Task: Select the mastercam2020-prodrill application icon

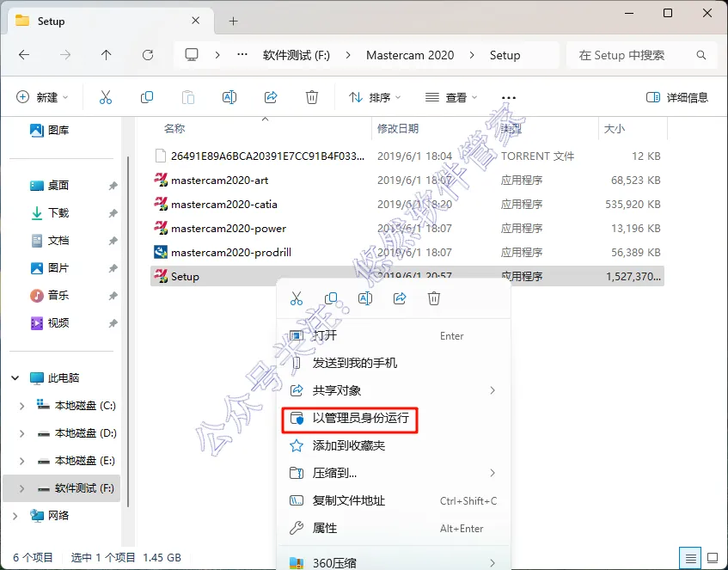Action: pos(161,252)
